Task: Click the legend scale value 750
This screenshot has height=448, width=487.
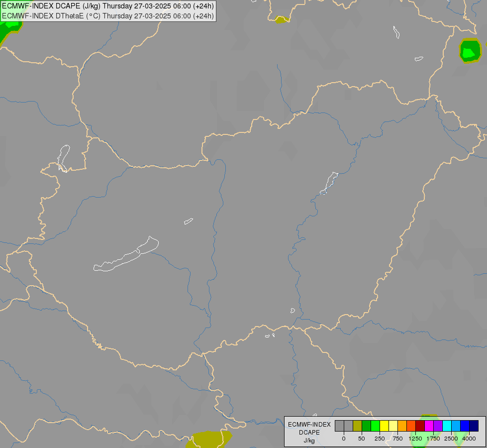Action: pyautogui.click(x=397, y=439)
